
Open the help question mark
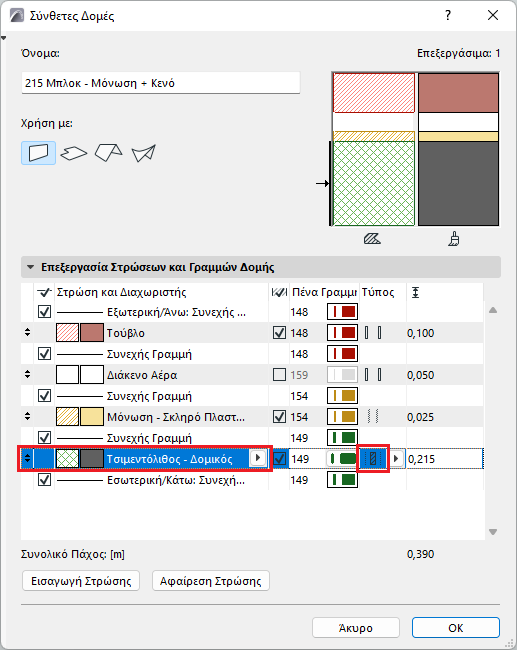(x=448, y=15)
